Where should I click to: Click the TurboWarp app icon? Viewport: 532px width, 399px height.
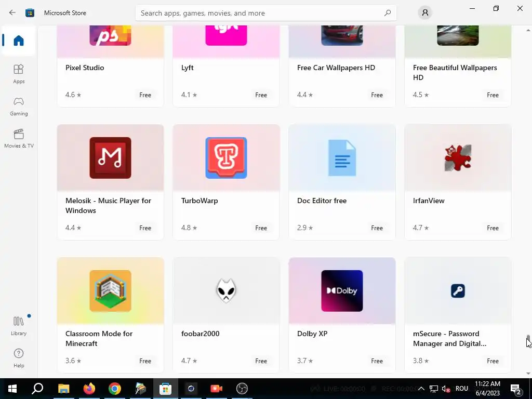click(x=226, y=158)
